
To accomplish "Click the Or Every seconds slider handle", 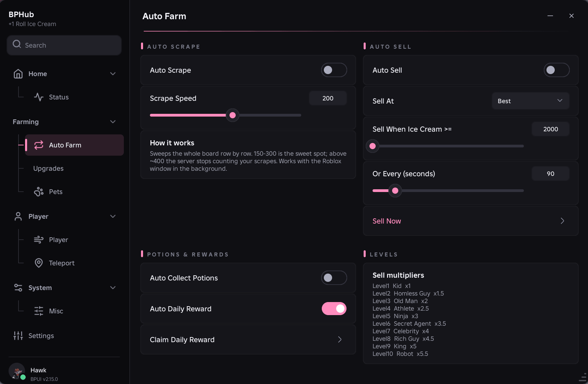I will pyautogui.click(x=395, y=191).
